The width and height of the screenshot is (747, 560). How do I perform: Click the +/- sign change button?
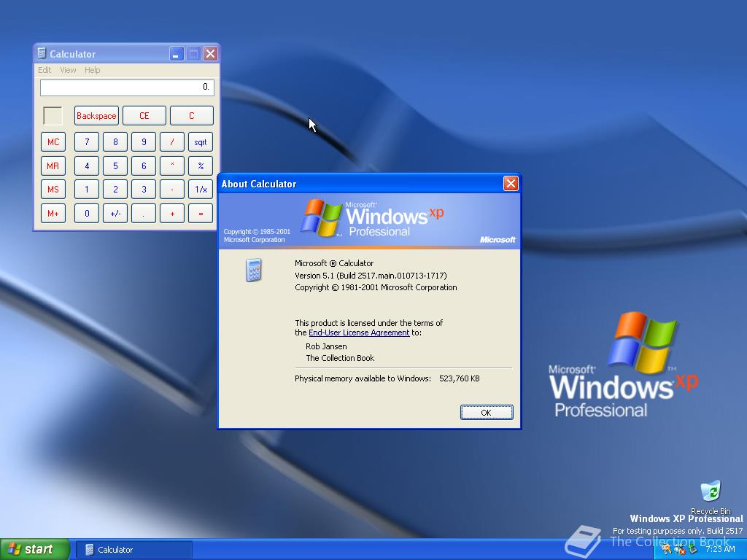(115, 214)
